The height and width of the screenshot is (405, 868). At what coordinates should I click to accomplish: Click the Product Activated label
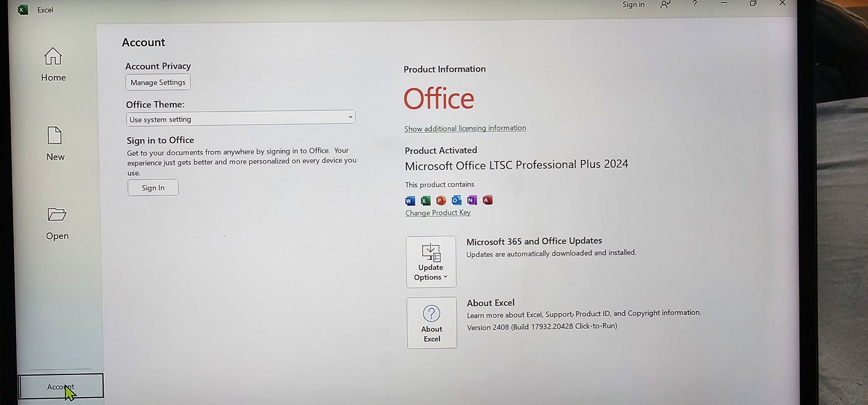(x=441, y=150)
